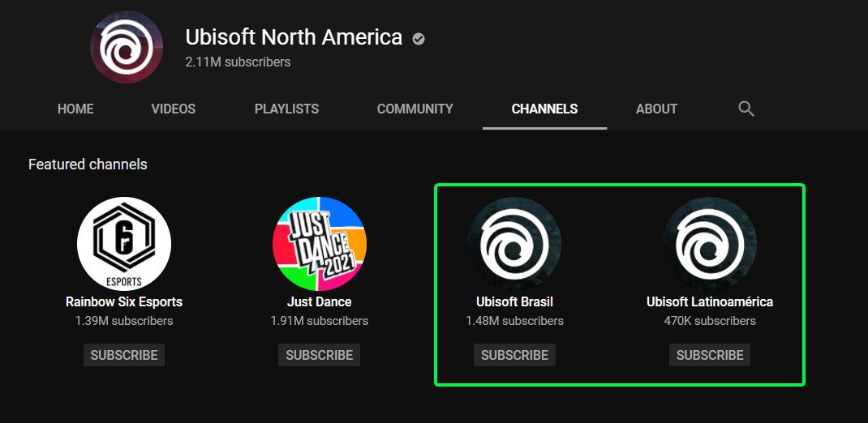Go to the Community tab
Screen dimensions: 868x423
pyautogui.click(x=415, y=109)
